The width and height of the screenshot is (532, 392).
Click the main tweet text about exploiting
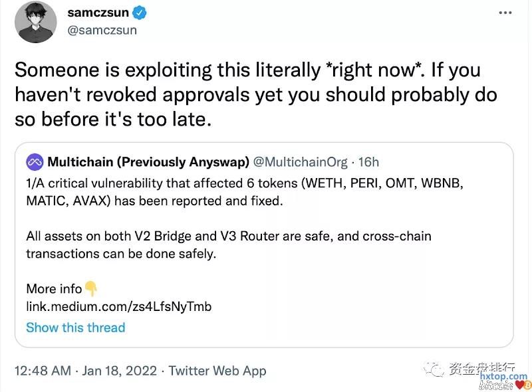pyautogui.click(x=255, y=94)
